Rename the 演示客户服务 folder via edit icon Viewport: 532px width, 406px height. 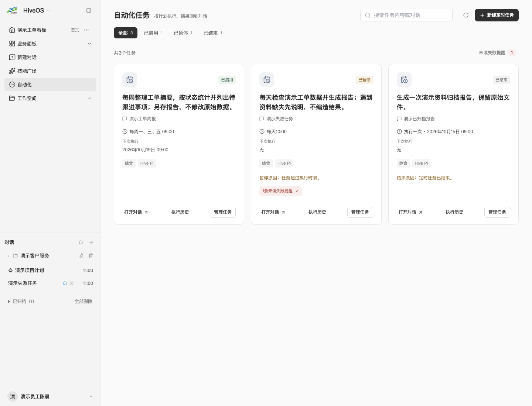click(82, 256)
